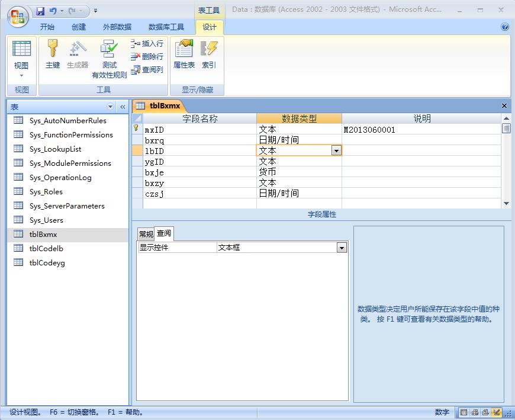Click 插入行 to insert a row

pyautogui.click(x=147, y=43)
